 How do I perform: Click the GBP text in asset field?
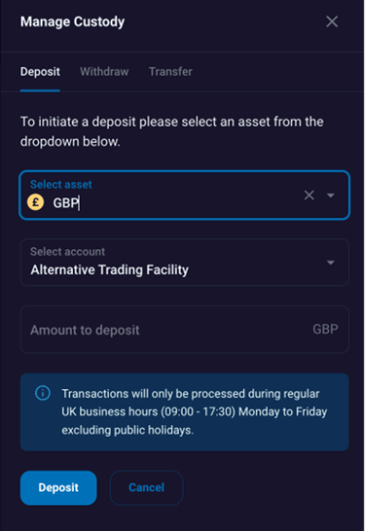tap(66, 203)
